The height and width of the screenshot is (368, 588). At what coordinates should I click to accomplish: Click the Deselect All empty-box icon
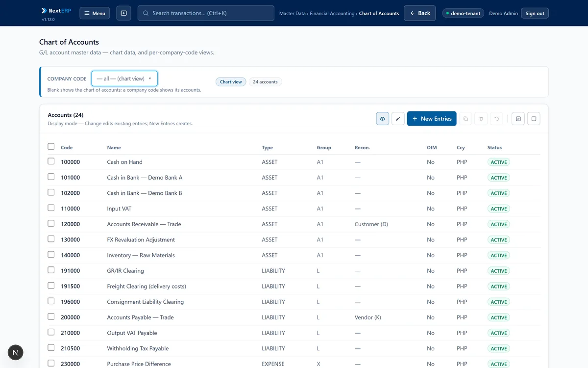coord(534,119)
